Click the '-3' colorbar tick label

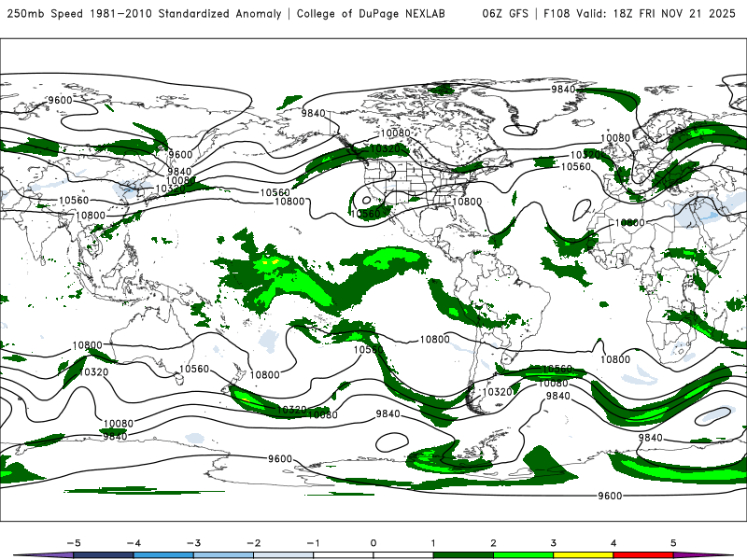point(193,543)
